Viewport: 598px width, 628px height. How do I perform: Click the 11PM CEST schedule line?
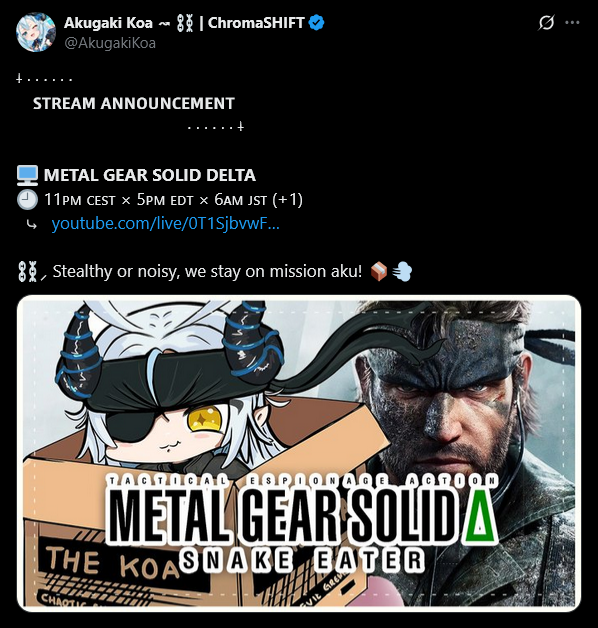173,199
